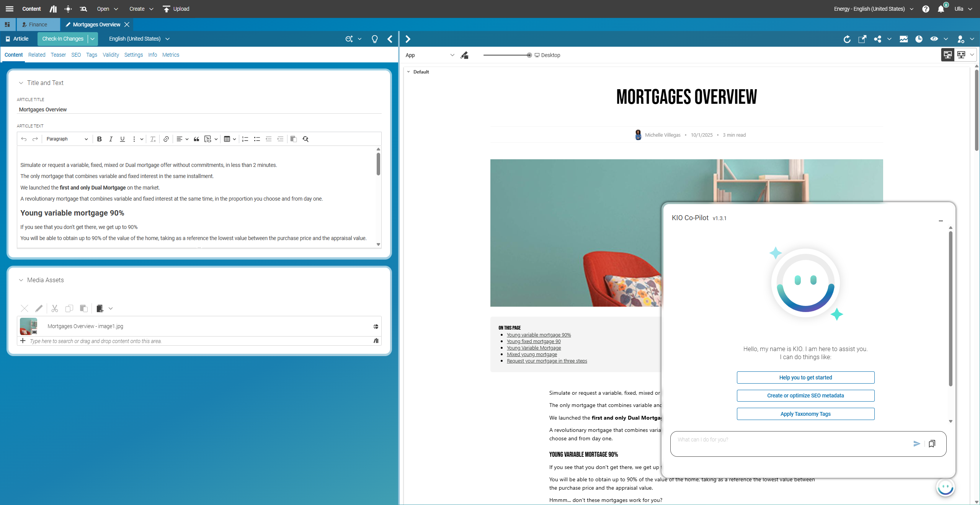Viewport: 980px width, 505px height.
Task: Toggle underline formatting
Action: [x=122, y=139]
